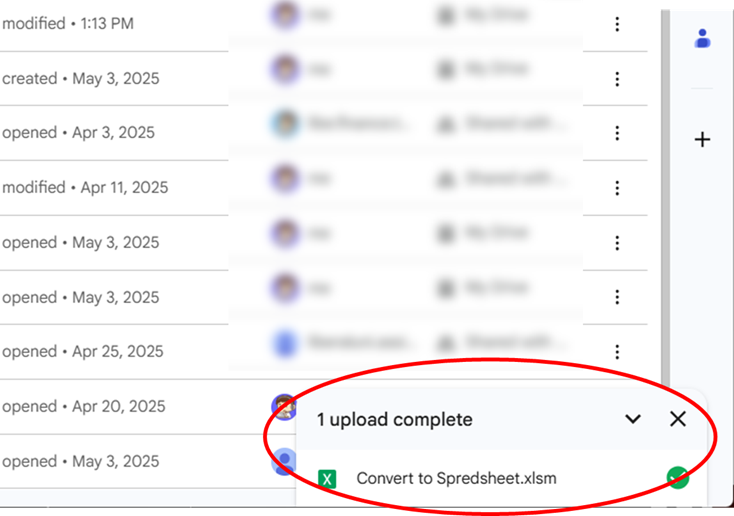Close the upload complete notification
734x516 pixels.
tap(678, 419)
